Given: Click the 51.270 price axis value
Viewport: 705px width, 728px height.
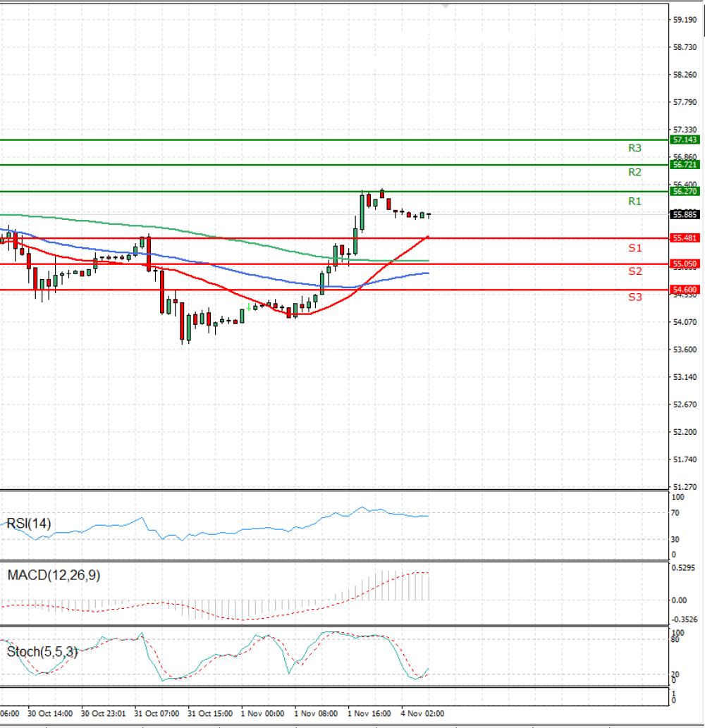Looking at the screenshot, I should pos(685,487).
